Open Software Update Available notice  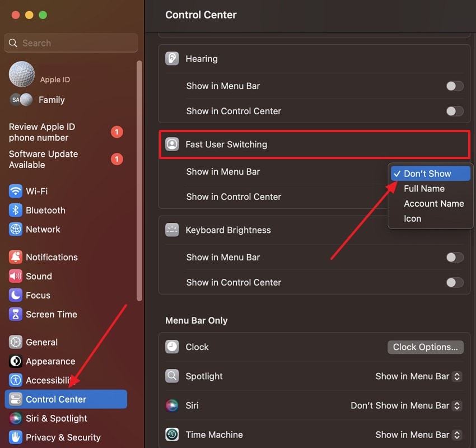click(x=66, y=160)
